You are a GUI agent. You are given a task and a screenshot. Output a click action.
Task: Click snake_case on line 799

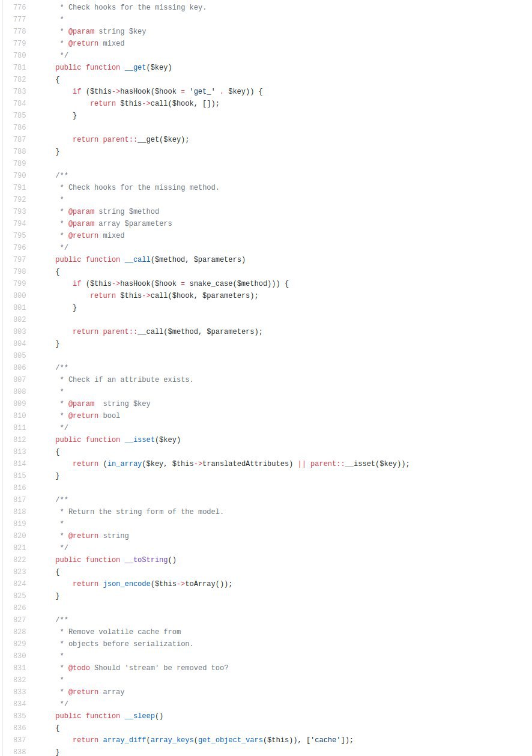(x=211, y=283)
